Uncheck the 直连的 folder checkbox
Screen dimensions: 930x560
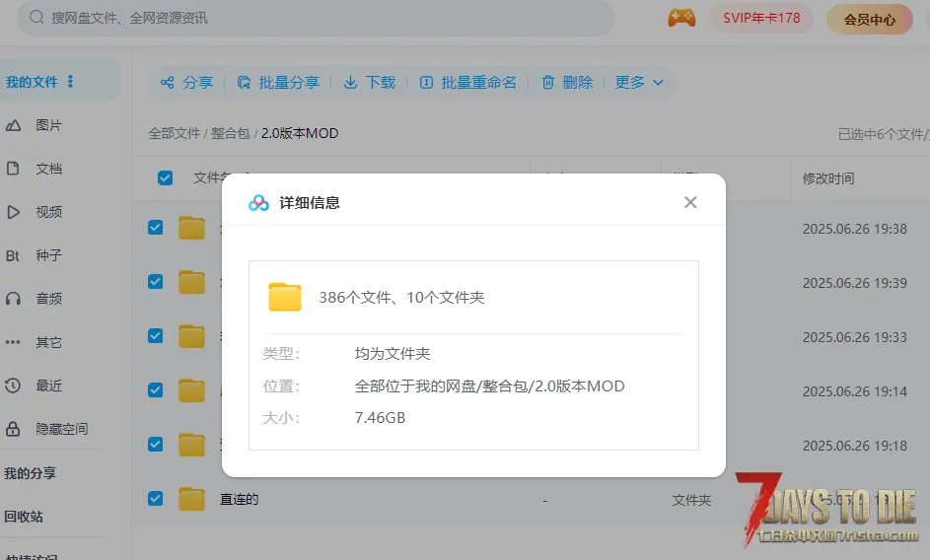pos(156,498)
